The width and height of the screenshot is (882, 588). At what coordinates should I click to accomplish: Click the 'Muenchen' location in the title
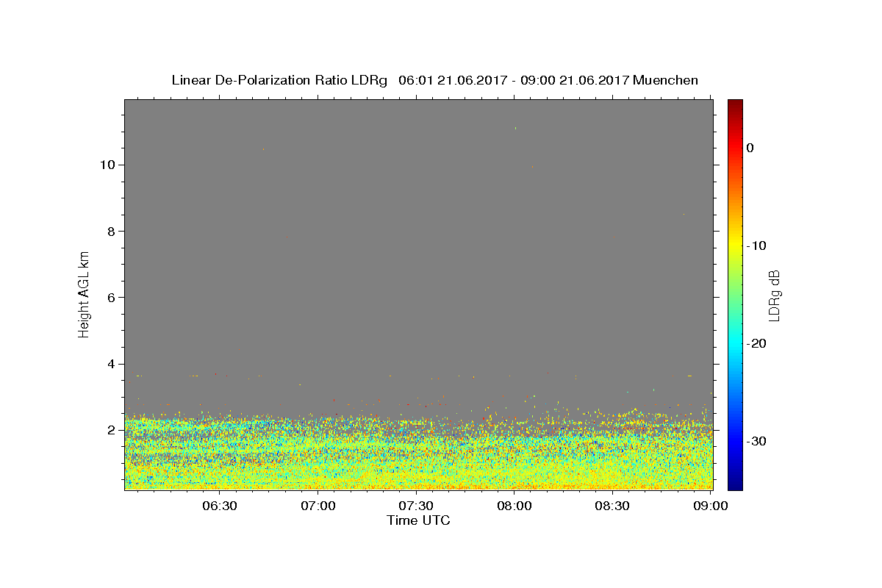pos(666,80)
